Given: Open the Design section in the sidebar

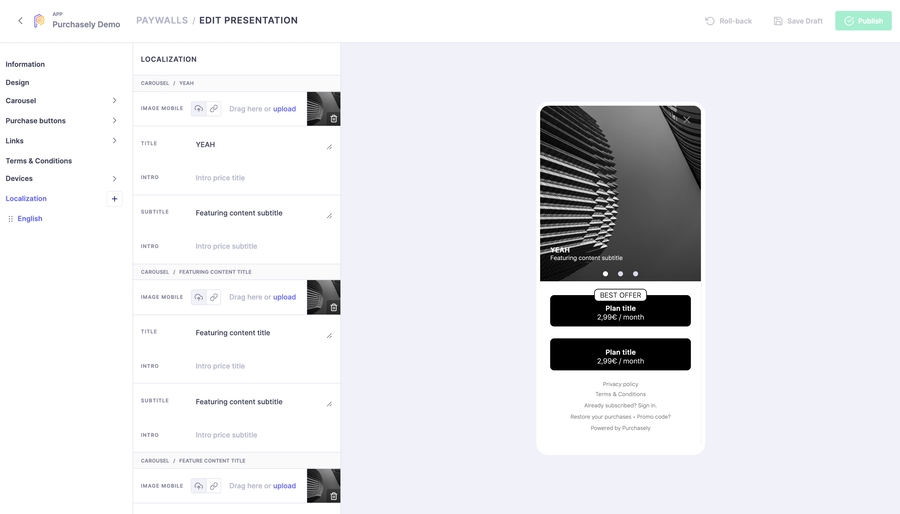Looking at the screenshot, I should [17, 83].
